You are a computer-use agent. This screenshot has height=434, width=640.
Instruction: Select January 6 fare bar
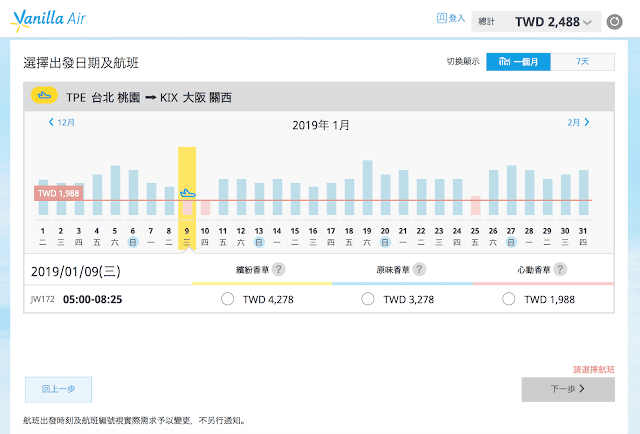pyautogui.click(x=133, y=193)
